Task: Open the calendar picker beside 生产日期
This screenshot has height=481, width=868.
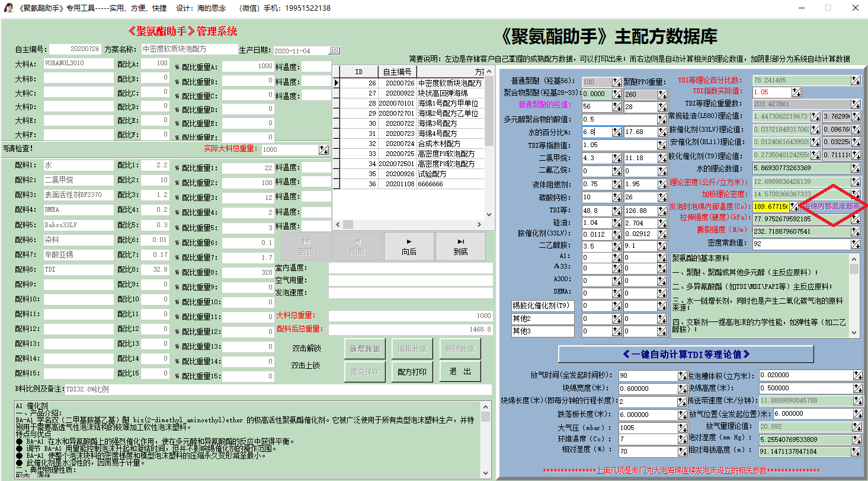Action: (x=334, y=50)
